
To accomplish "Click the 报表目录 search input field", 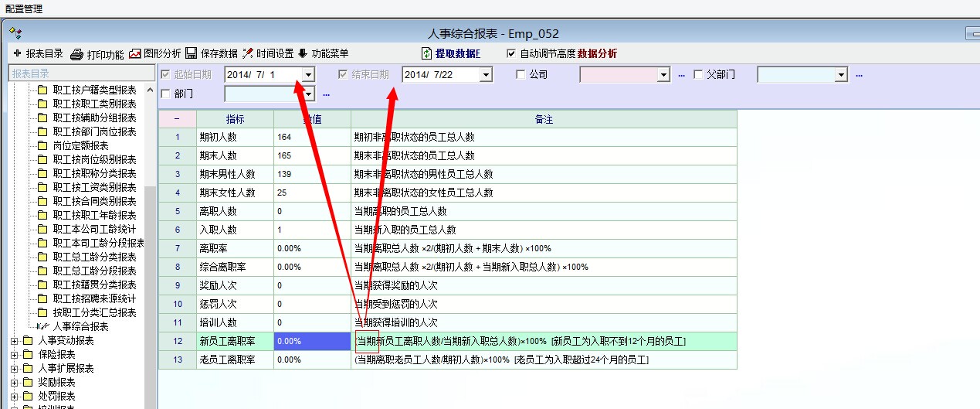I will (76, 73).
